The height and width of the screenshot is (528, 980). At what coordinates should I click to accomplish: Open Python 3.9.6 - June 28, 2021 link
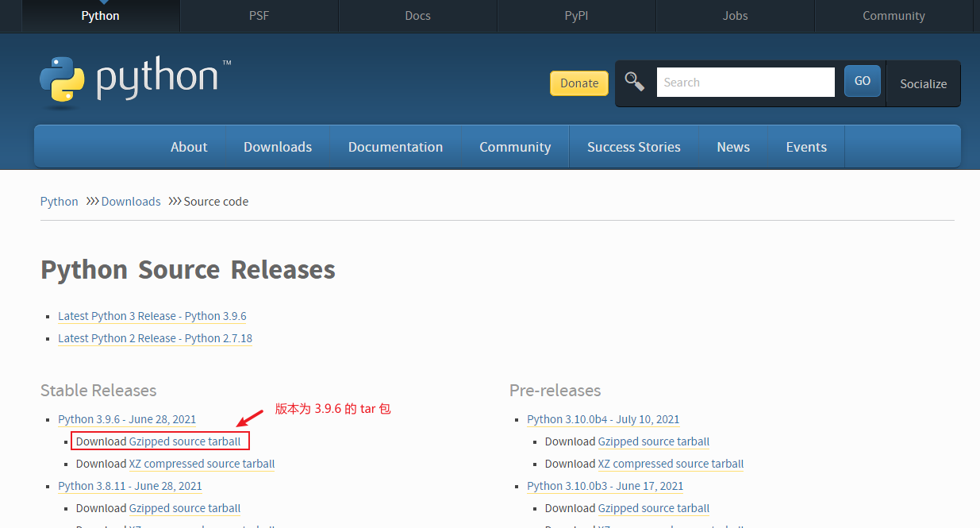tap(127, 419)
